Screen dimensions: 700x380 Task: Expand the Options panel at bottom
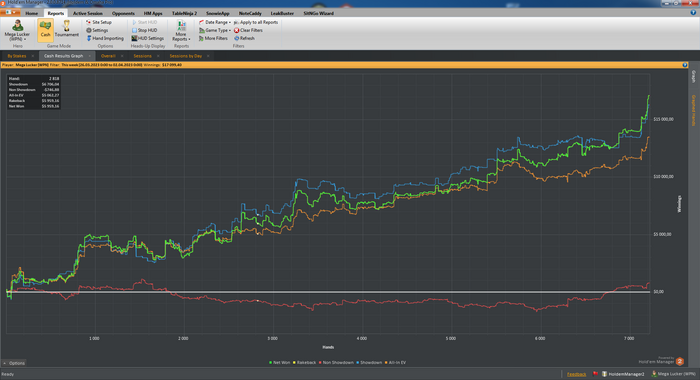14,363
